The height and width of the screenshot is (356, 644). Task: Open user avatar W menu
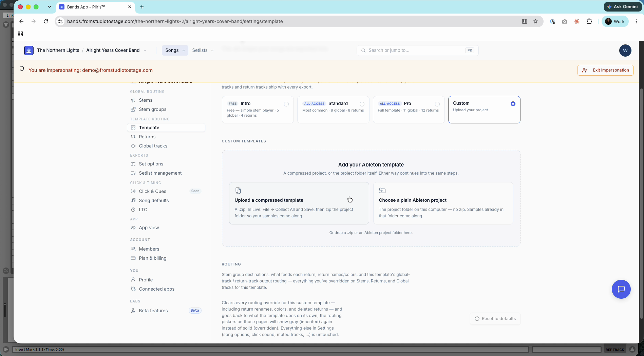(625, 51)
